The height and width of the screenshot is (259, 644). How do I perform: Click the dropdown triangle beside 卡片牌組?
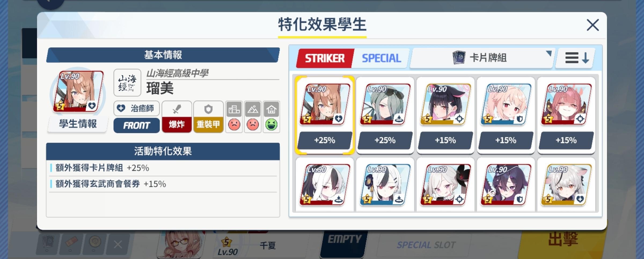[549, 54]
